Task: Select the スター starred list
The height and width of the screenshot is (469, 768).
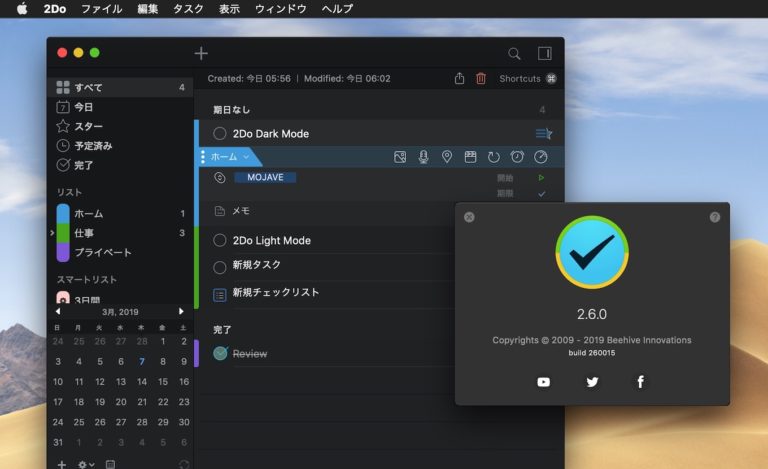Action: pos(120,126)
